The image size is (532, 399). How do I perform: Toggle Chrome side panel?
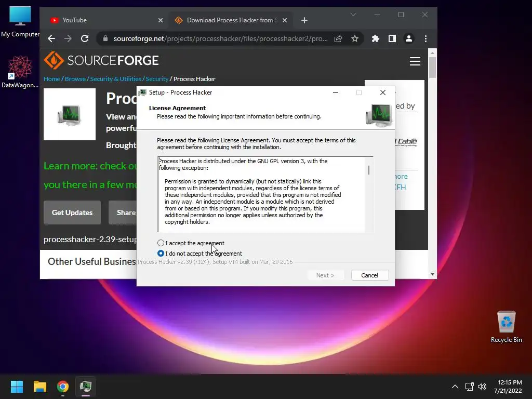click(392, 38)
